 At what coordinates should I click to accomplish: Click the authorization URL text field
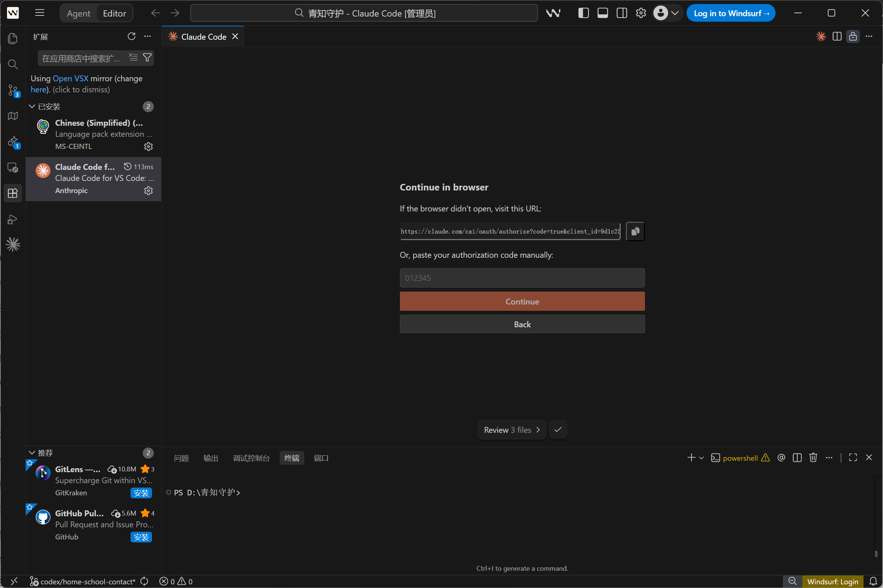coord(510,231)
